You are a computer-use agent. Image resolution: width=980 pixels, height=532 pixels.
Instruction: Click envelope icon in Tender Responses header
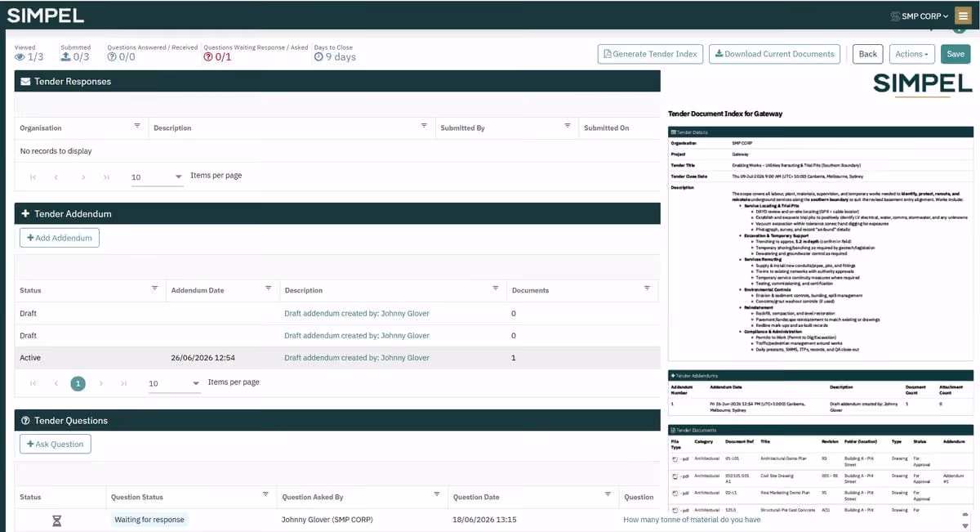coord(25,82)
